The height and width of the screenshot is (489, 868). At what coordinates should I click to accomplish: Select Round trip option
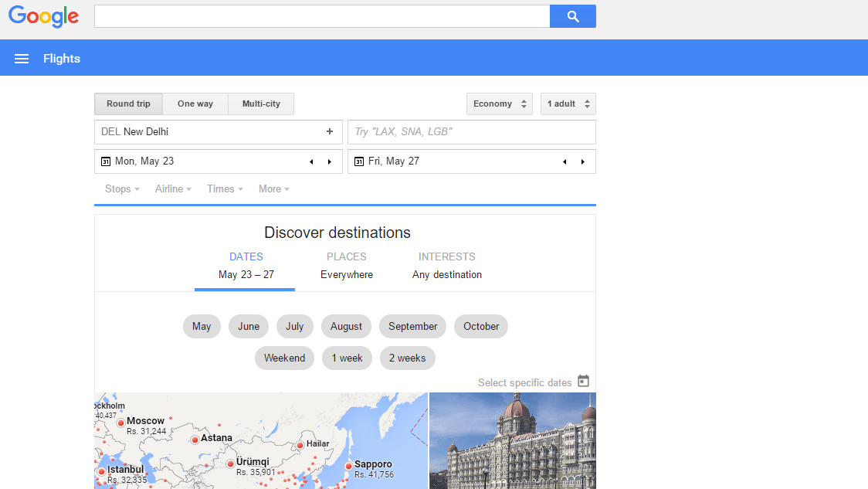pyautogui.click(x=128, y=104)
